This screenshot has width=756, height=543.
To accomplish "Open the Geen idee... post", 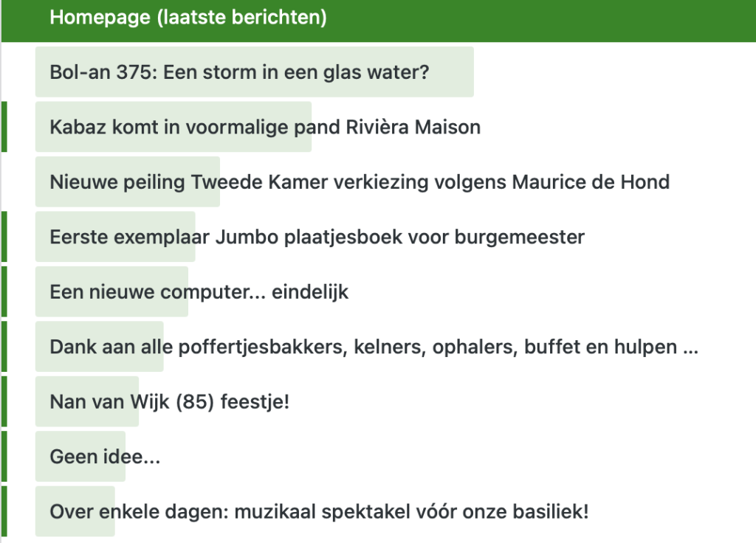I will [x=105, y=457].
